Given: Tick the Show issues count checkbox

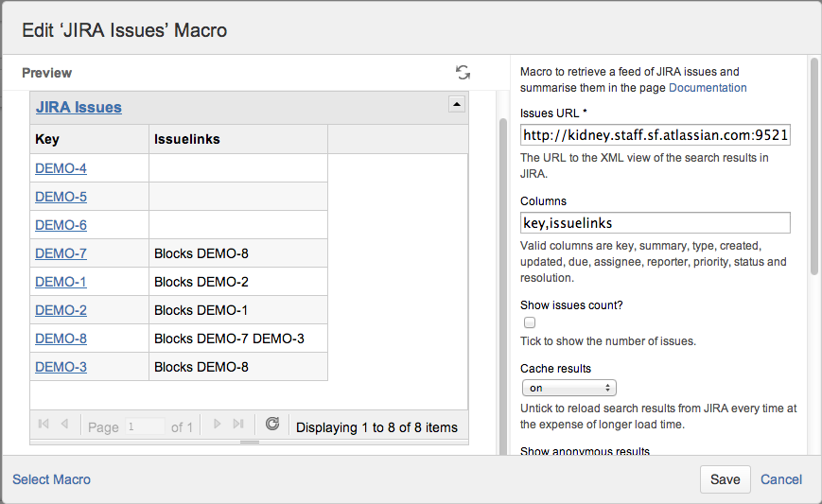Looking at the screenshot, I should tap(530, 322).
